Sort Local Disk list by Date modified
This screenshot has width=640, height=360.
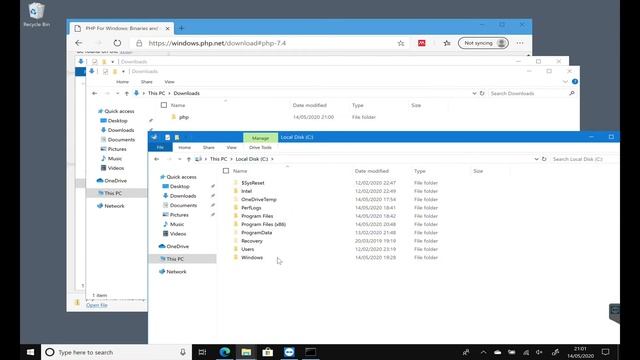coord(371,171)
